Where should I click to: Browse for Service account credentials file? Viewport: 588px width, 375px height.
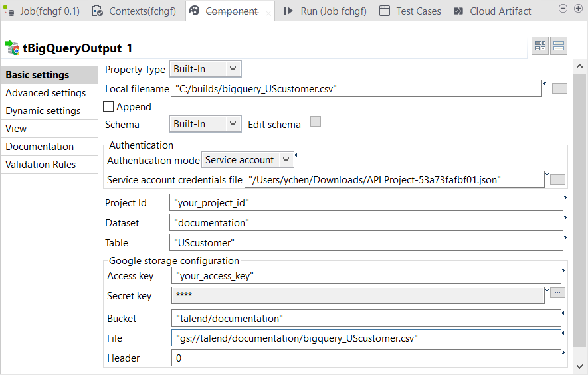tap(558, 179)
